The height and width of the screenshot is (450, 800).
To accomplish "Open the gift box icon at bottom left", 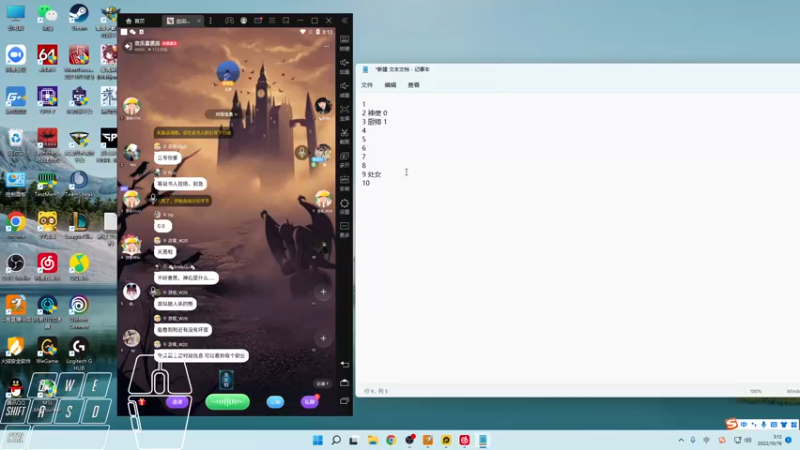I will (x=141, y=402).
